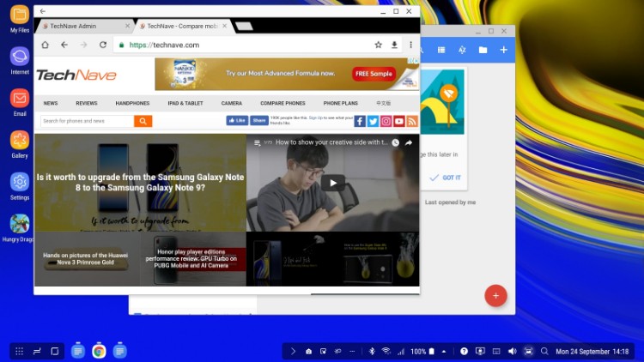Open the COMPARE PHONES menu item

283,104
